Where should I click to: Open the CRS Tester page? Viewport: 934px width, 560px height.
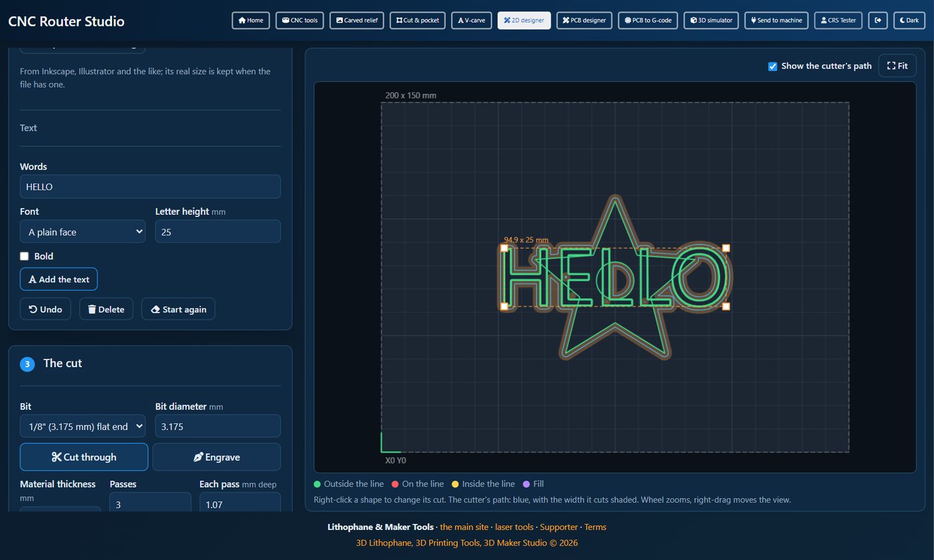[x=838, y=21]
